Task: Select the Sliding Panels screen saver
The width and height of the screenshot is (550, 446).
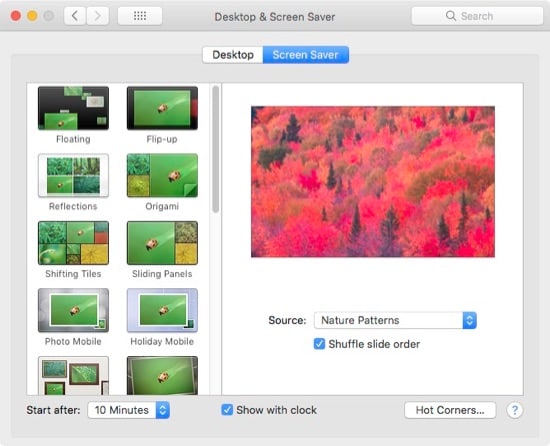Action: pyautogui.click(x=162, y=243)
